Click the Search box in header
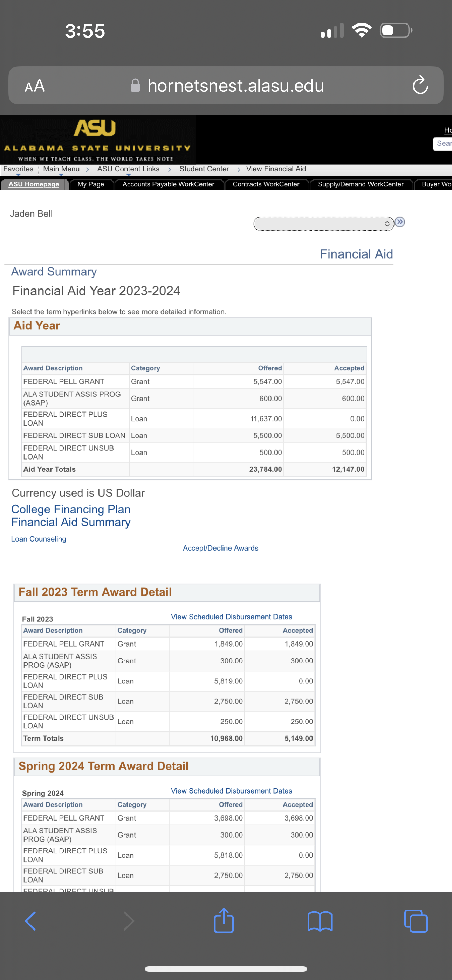452x980 pixels. (443, 143)
